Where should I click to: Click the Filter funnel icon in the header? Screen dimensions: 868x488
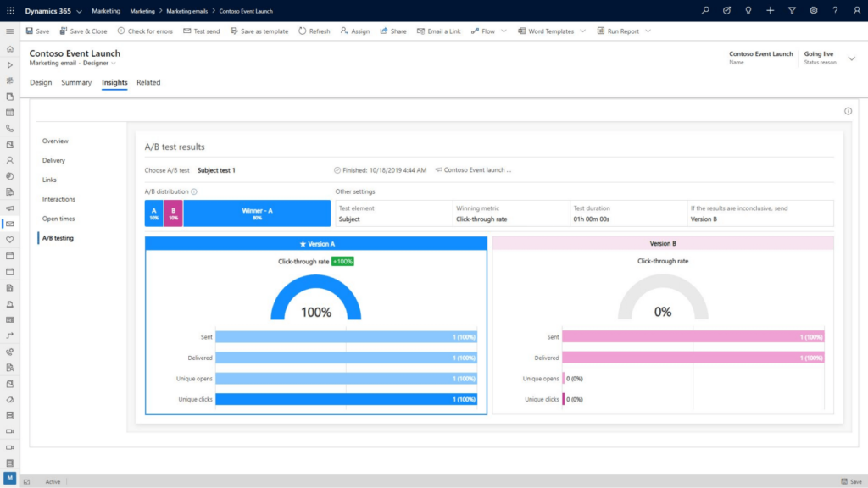tap(793, 12)
